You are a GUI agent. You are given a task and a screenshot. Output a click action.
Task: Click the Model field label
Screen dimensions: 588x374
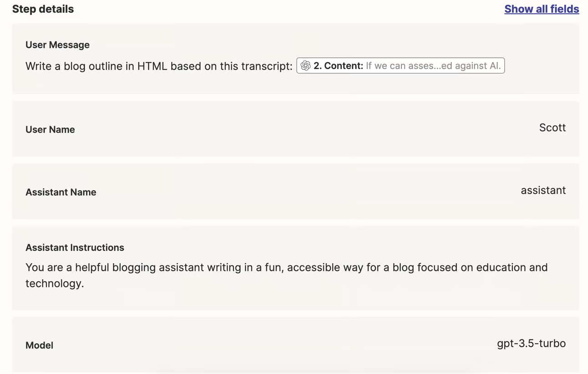[39, 345]
